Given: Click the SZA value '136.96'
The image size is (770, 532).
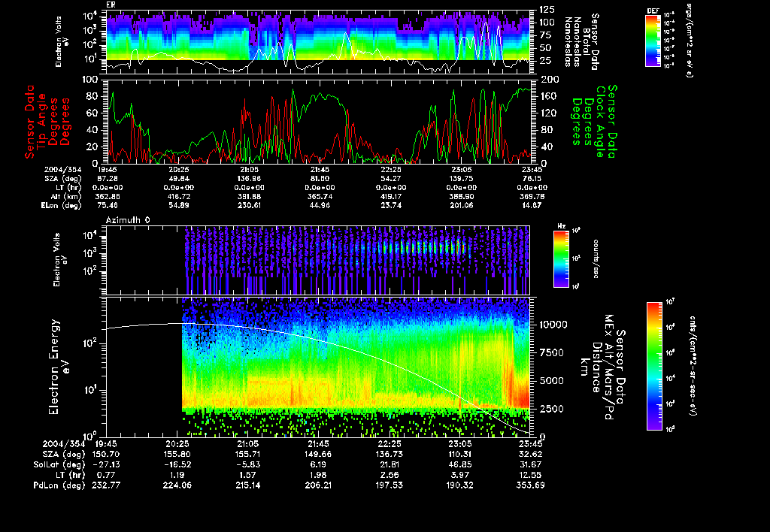Looking at the screenshot, I should [248, 179].
